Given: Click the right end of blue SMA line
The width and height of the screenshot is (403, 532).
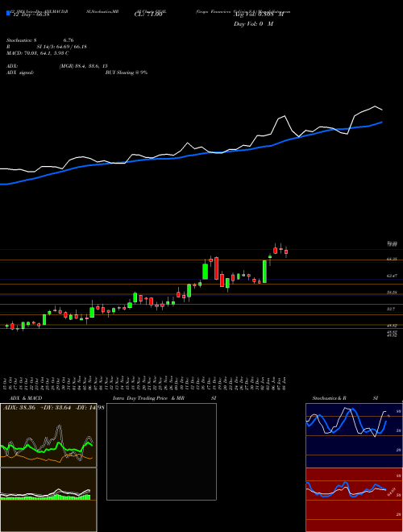Looking at the screenshot, I should 382,122.
